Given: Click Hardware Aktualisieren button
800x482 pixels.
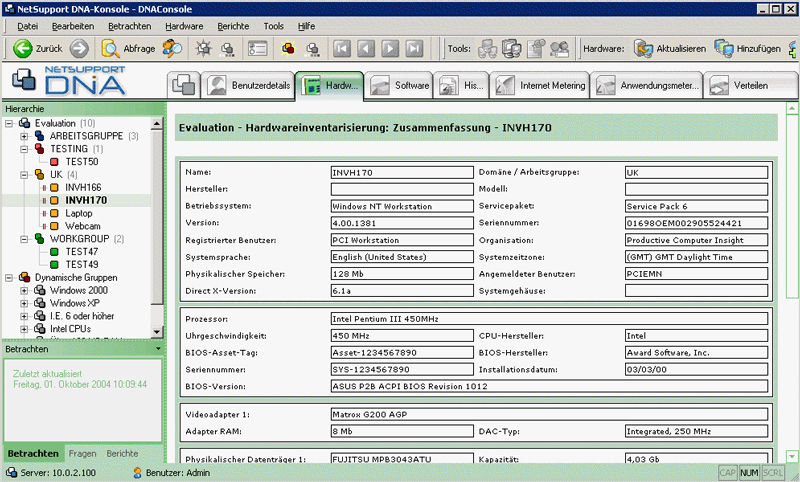Looking at the screenshot, I should [x=670, y=48].
